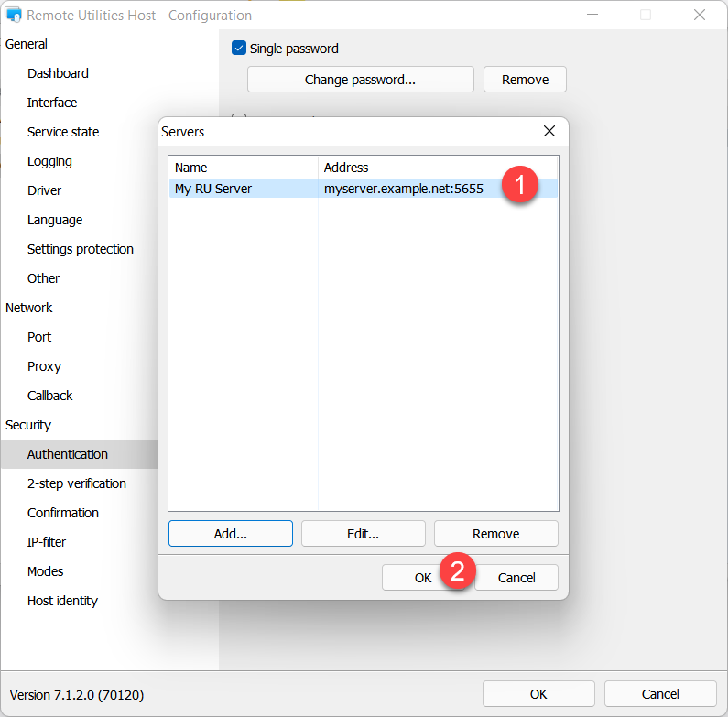
Task: Close the Servers dialog with X
Action: [x=549, y=131]
